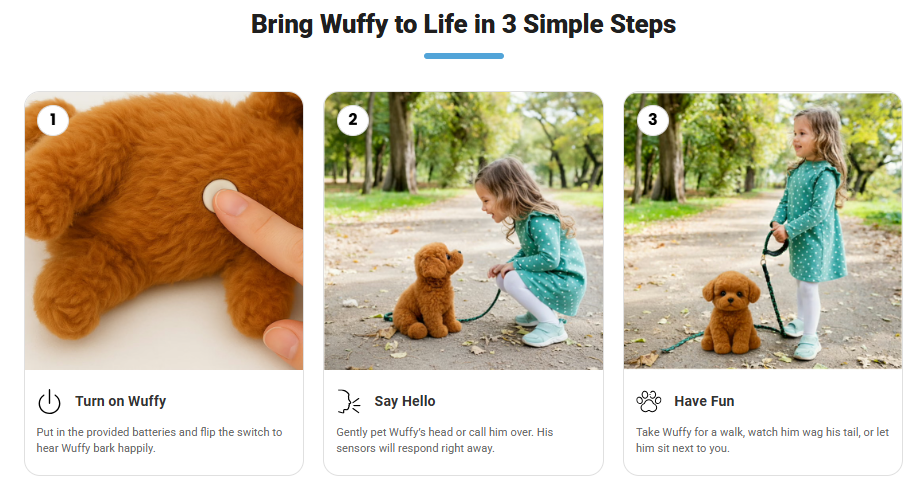Click the "Turn on Wuffy" card title
The image size is (922, 488).
tap(120, 401)
